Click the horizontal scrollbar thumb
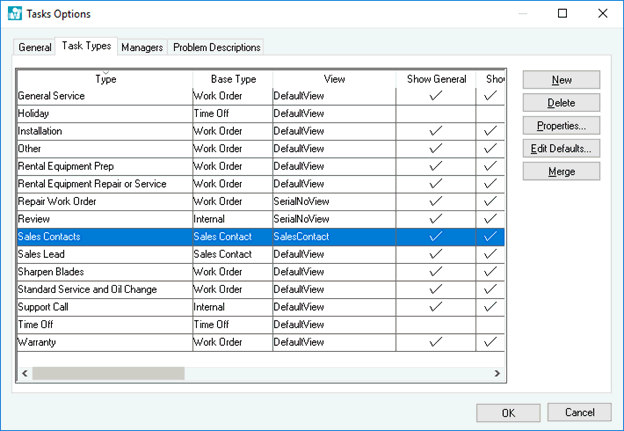Screen dimensions: 624x431 (108, 373)
